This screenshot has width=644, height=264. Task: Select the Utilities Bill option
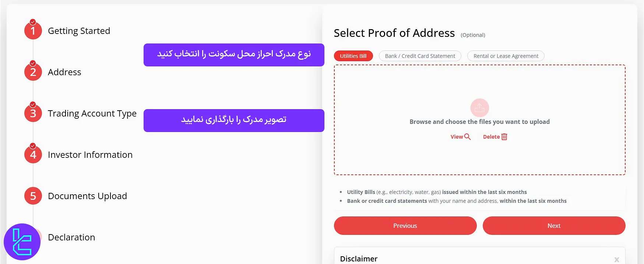[x=353, y=56]
